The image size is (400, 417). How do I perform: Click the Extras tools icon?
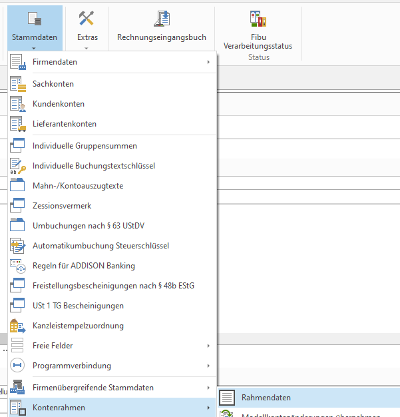point(86,18)
